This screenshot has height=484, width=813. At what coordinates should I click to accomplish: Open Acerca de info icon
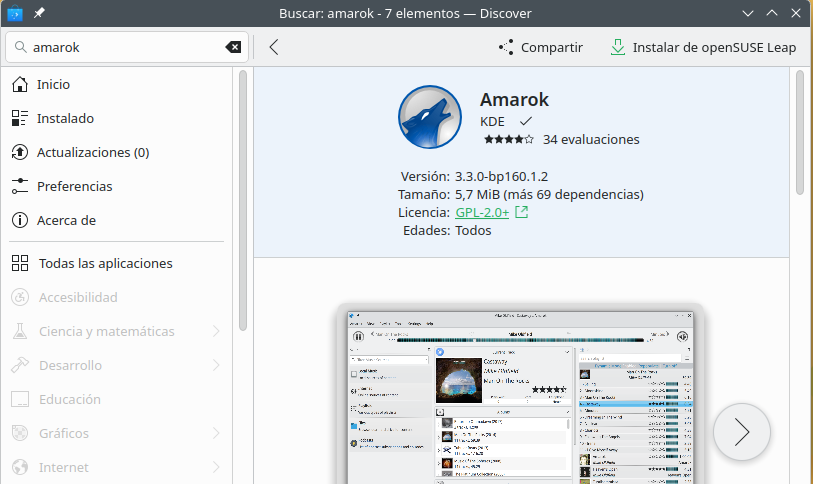[x=20, y=220]
